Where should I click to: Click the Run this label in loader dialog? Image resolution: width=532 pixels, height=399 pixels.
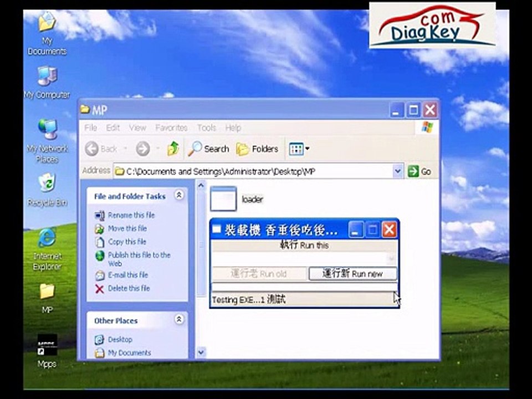[304, 245]
